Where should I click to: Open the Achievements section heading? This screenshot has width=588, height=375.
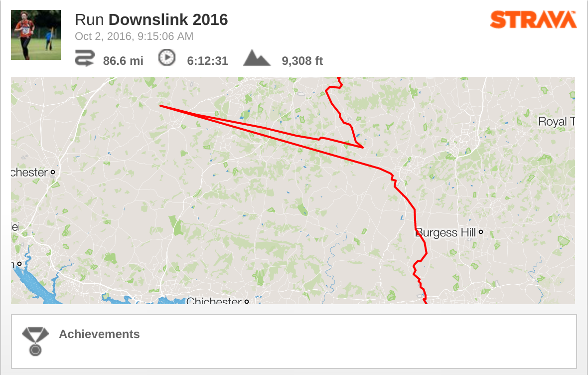[x=99, y=334]
